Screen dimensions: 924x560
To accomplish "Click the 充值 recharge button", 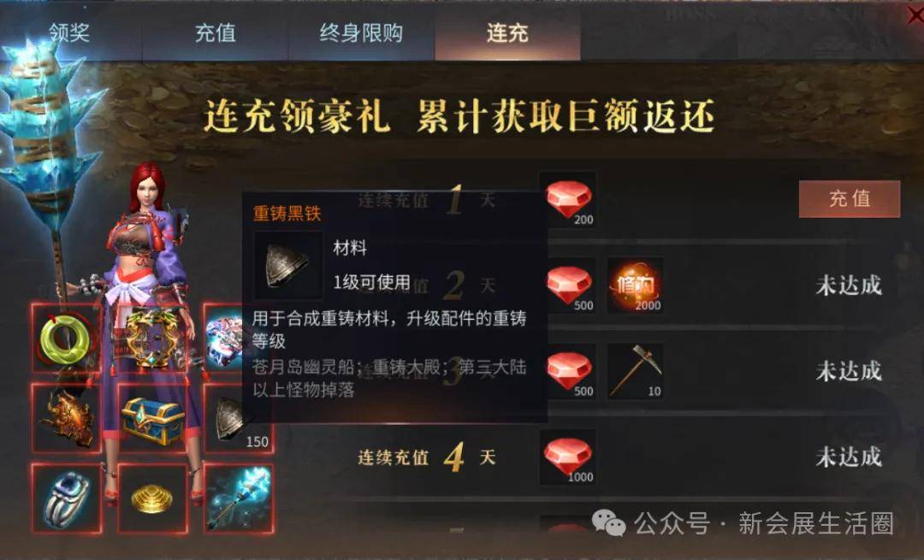I will tap(850, 199).
